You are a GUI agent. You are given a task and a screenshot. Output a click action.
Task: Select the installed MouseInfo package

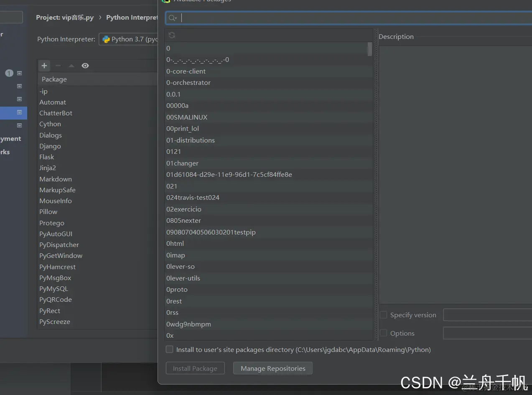98,201
